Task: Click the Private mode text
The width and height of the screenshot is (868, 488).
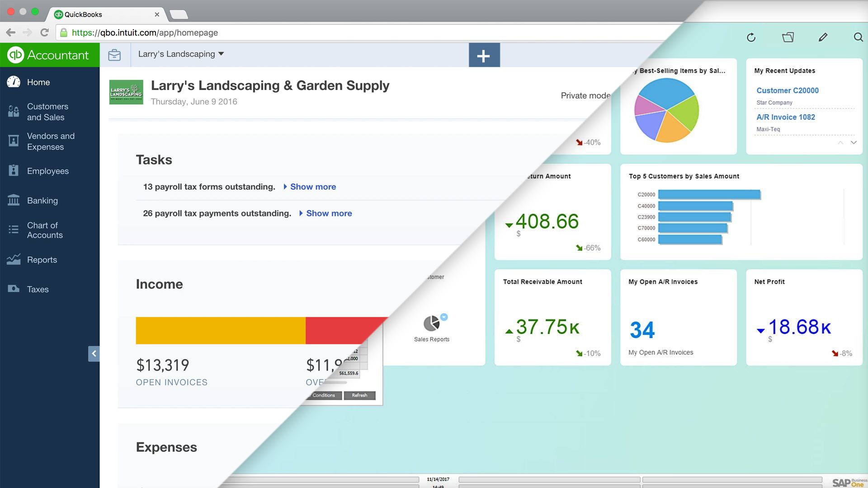Action: pos(585,96)
